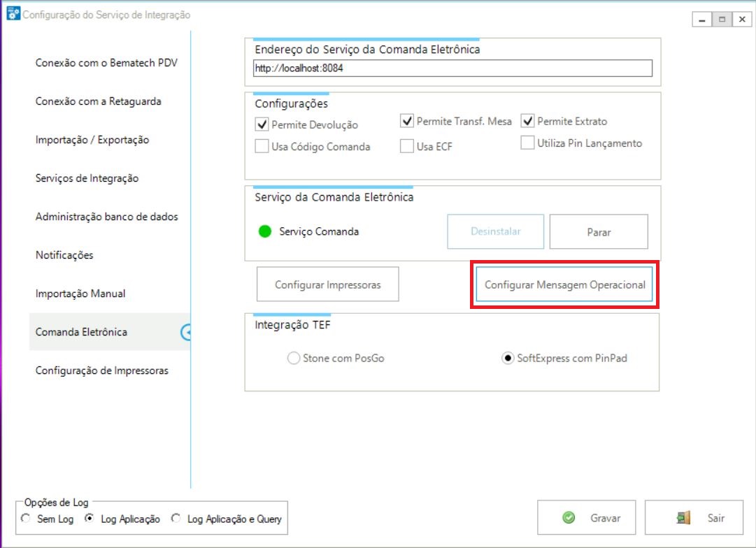
Task: Enable Utiliza Pin Lançamento checkbox
Action: click(x=527, y=143)
